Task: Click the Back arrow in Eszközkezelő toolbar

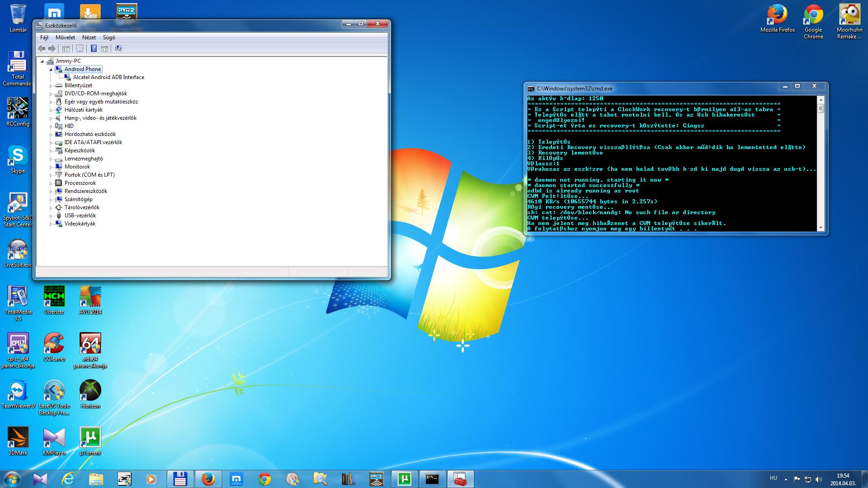Action: [x=42, y=48]
